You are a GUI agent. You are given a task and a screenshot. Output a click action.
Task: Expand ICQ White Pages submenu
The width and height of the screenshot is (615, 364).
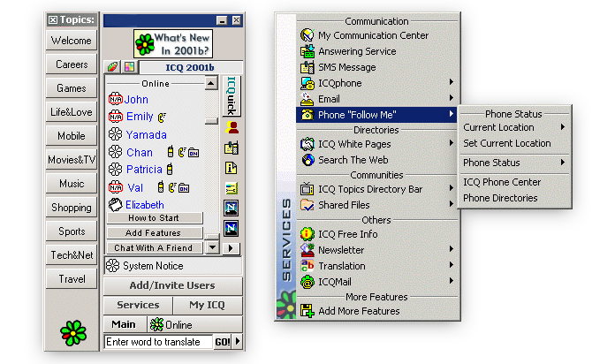click(x=377, y=144)
